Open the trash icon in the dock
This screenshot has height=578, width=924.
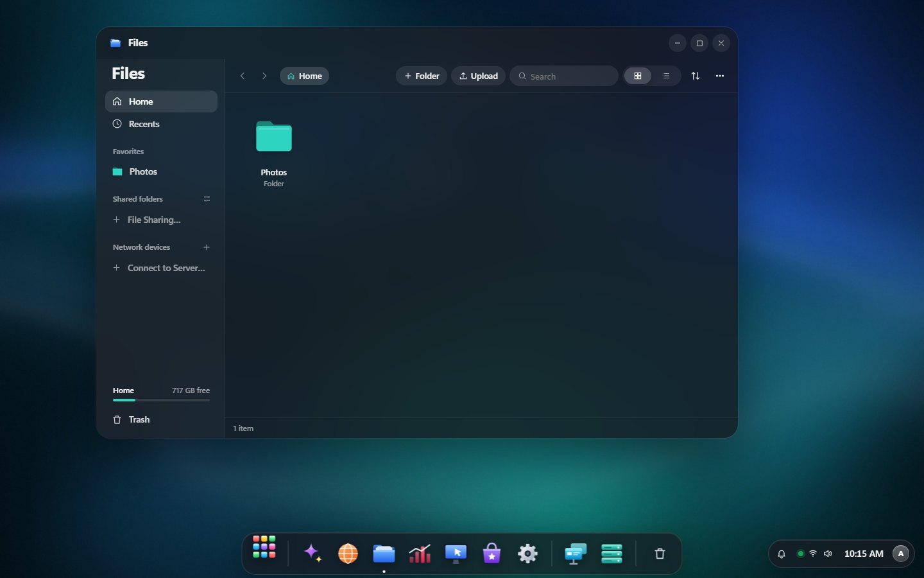pyautogui.click(x=660, y=554)
